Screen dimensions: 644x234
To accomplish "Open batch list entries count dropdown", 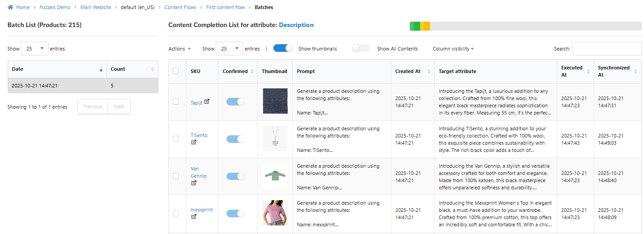I will click(35, 49).
